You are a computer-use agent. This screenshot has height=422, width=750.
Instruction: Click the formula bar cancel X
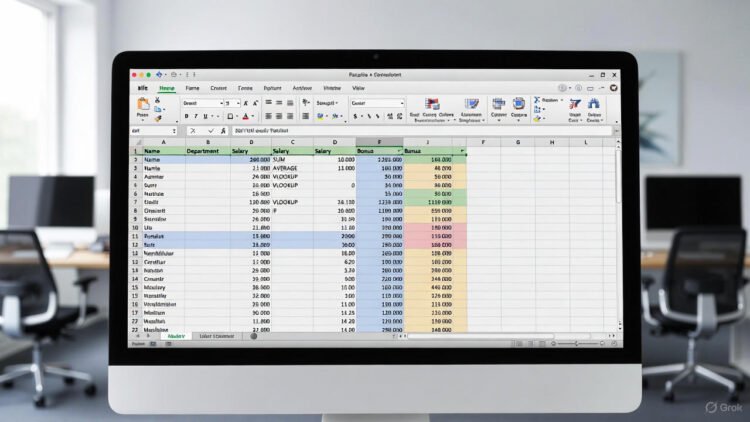click(x=192, y=131)
